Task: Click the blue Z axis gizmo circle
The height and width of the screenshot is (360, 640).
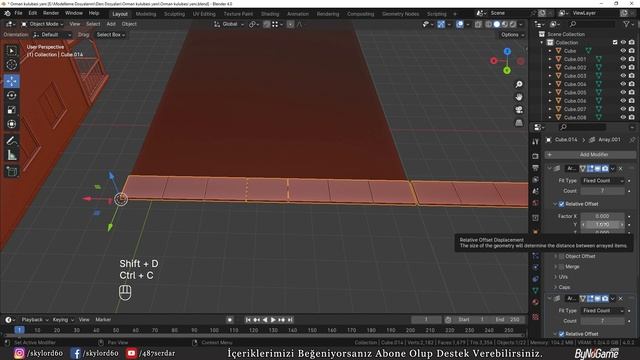Action: pyautogui.click(x=507, y=51)
